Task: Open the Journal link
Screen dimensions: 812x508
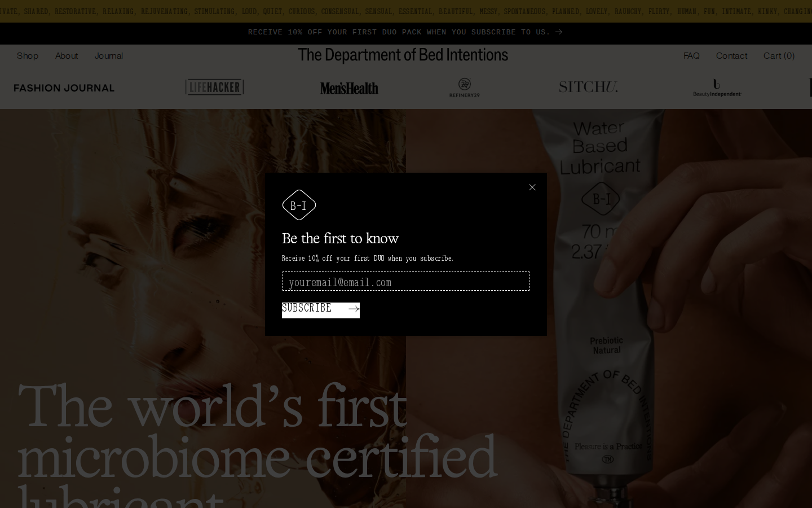Action: pyautogui.click(x=109, y=55)
